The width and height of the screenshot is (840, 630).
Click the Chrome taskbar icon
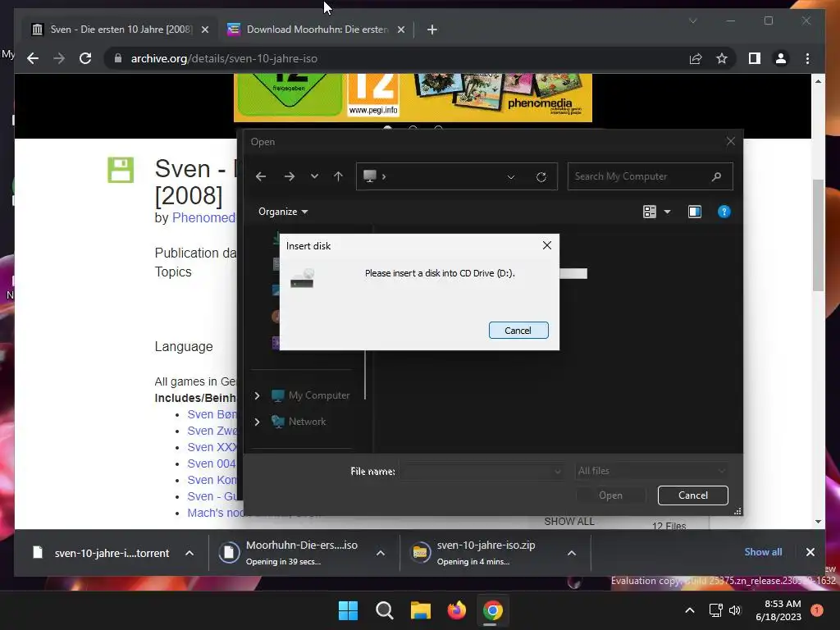pos(493,610)
